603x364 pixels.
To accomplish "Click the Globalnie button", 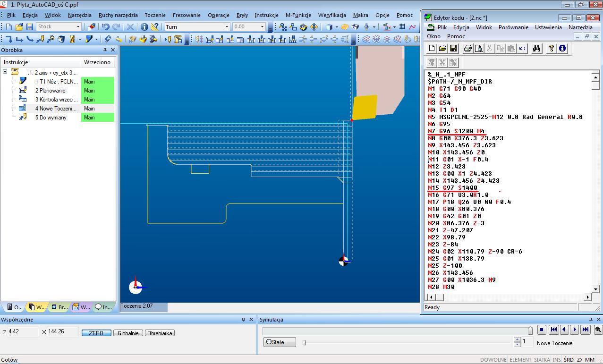I will click(x=128, y=333).
